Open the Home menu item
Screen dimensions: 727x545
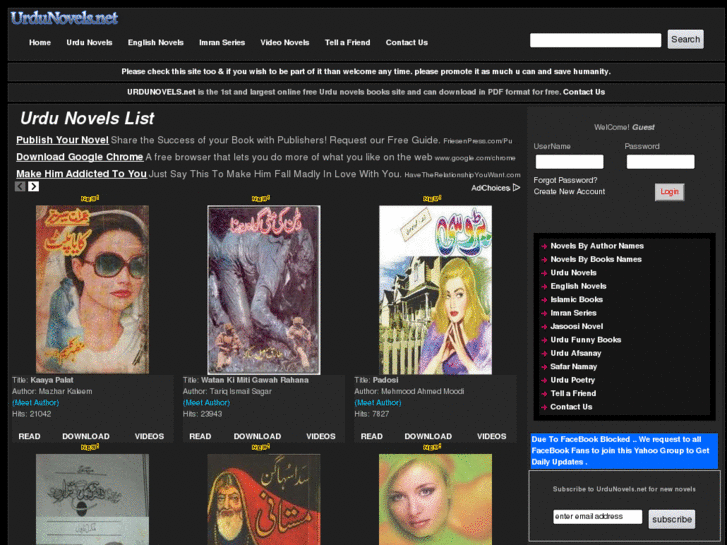coord(40,43)
